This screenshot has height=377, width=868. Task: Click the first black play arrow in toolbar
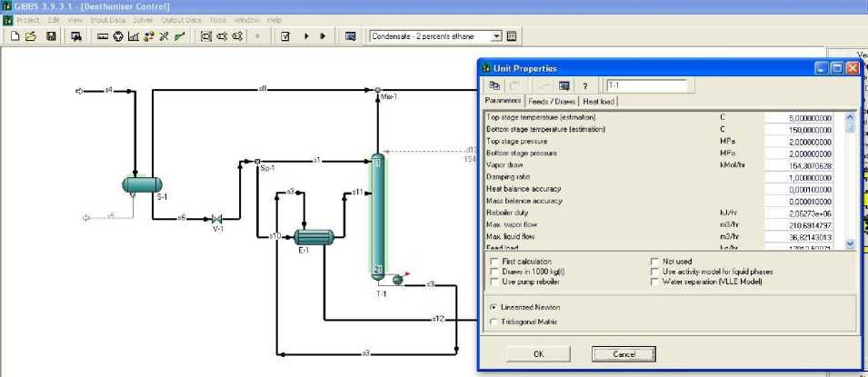pos(306,36)
